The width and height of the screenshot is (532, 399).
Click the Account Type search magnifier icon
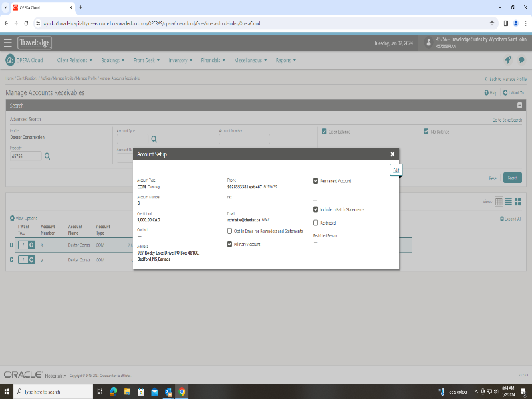[x=154, y=139]
